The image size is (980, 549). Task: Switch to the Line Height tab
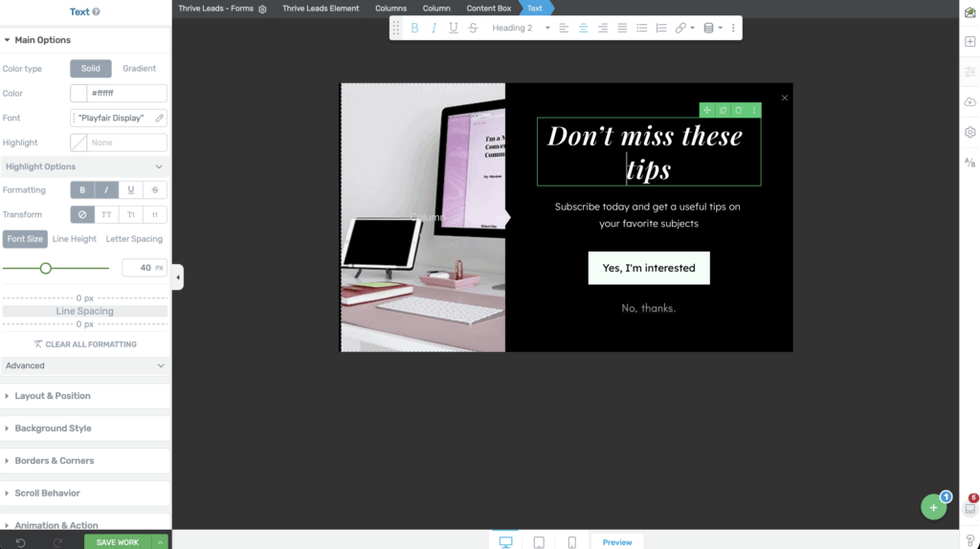[x=74, y=239]
